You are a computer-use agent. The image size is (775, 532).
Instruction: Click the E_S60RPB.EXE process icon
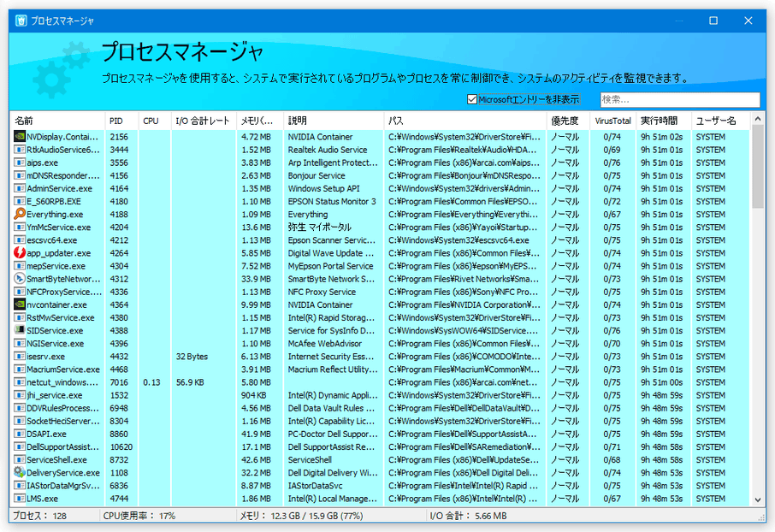pos(20,201)
